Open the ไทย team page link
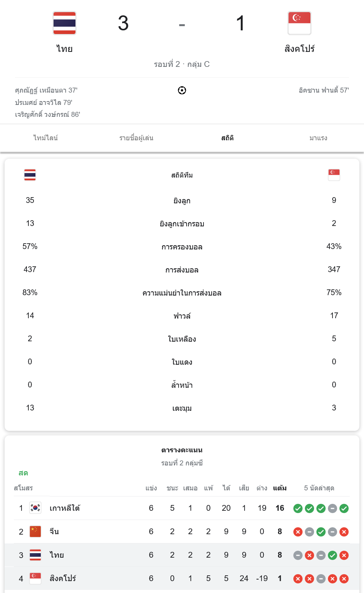Screen dimensions: 364x593 pyautogui.click(x=64, y=49)
